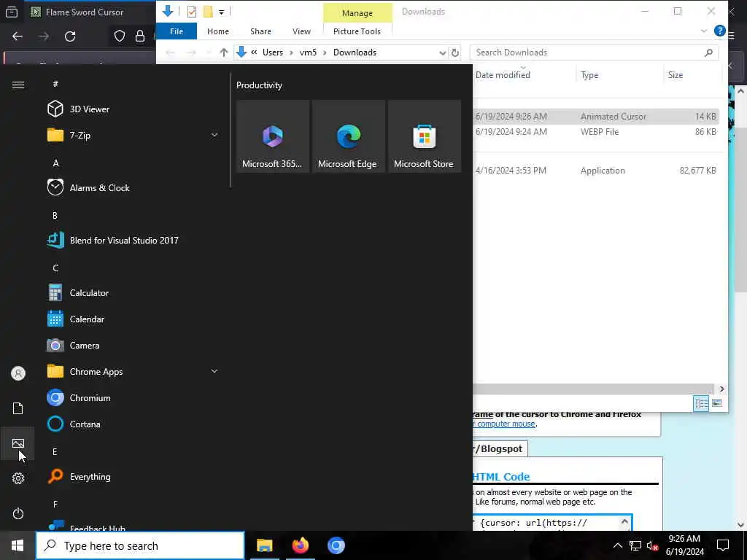Switch to the Share ribbon tab
Viewport: 747px width, 560px height.
pyautogui.click(x=260, y=31)
